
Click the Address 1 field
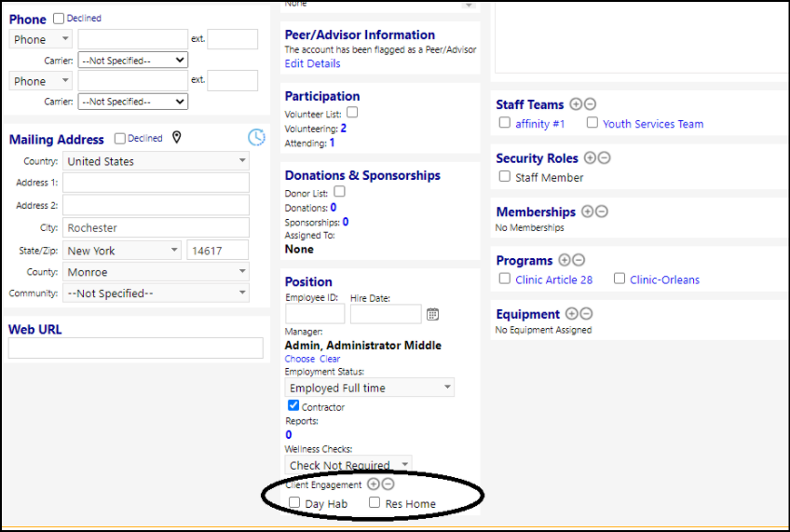pyautogui.click(x=156, y=183)
